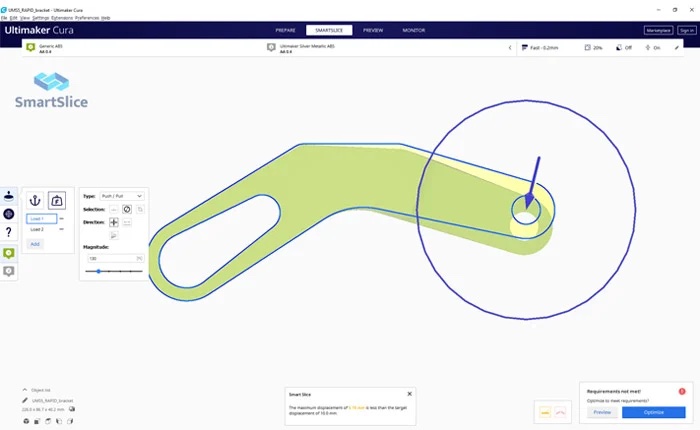
Task: Click the adhesion On indicator
Action: click(653, 48)
